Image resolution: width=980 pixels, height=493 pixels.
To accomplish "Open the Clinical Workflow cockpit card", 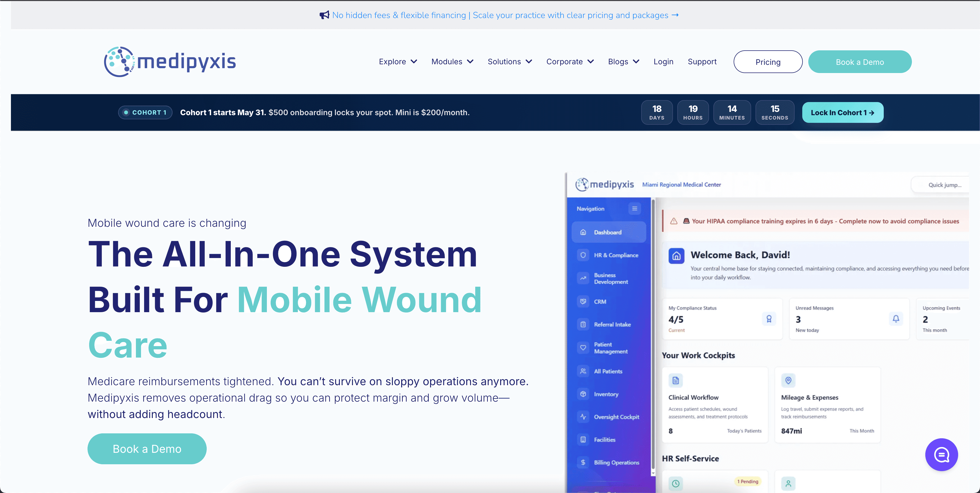I will 715,405.
